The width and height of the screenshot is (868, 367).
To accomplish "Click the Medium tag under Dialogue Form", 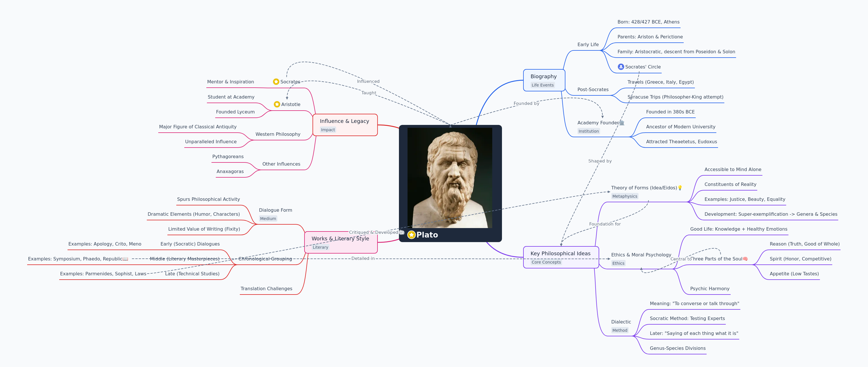I will [x=268, y=219].
